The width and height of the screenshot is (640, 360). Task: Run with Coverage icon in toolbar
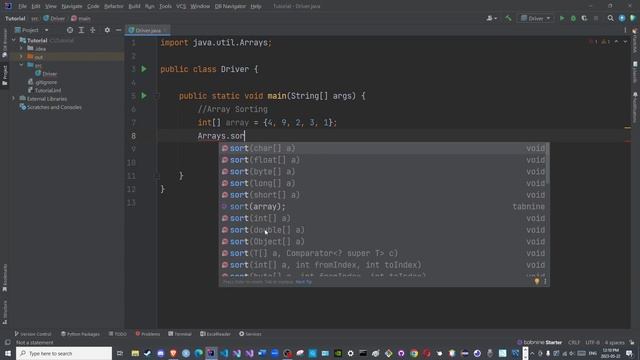click(x=584, y=18)
